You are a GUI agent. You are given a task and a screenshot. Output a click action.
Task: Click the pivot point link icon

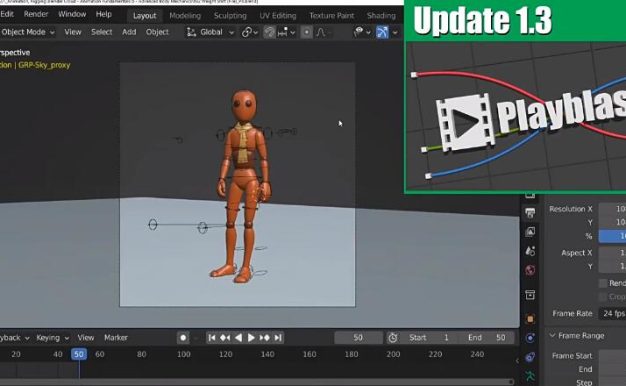[247, 32]
